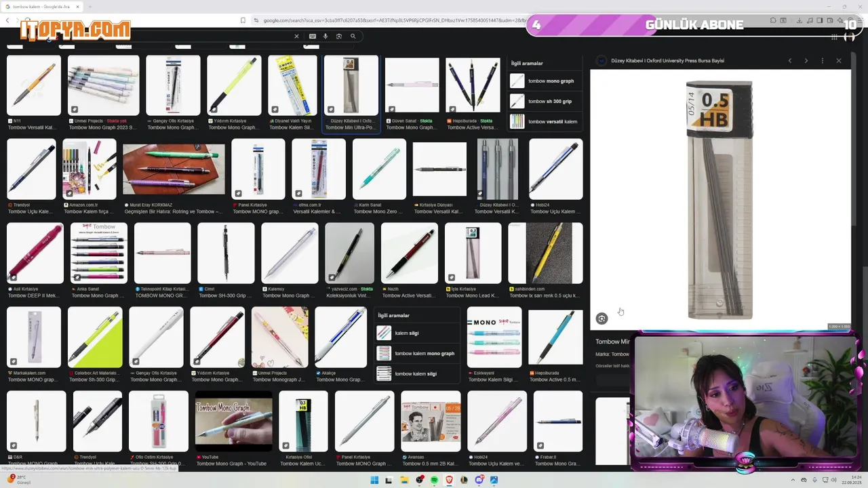Open Google Lens image search icon

tap(339, 37)
